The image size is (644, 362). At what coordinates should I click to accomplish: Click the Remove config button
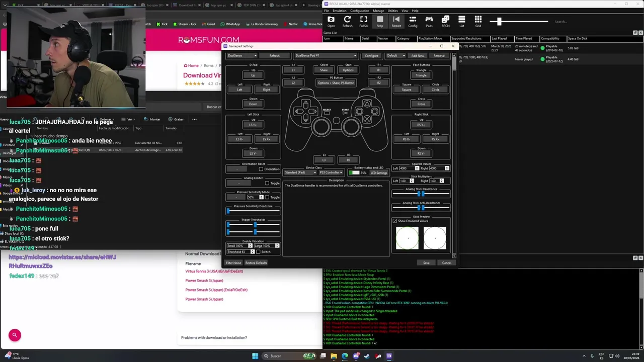pos(439,56)
